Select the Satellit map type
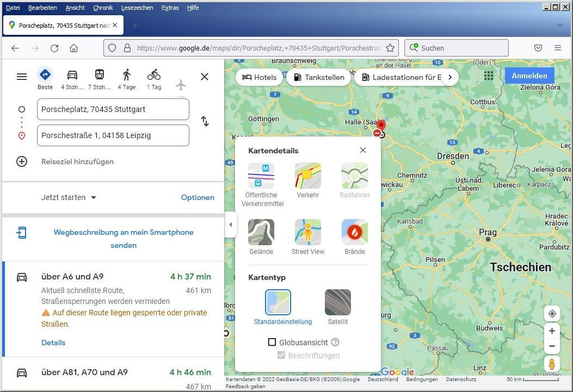Viewport: 573px width, 392px height. (x=337, y=303)
